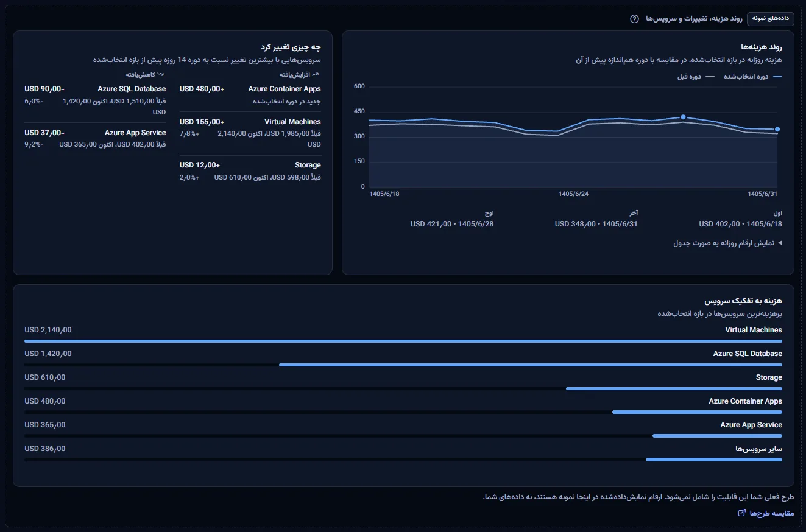Click the USD 37,00- decrease amount
806x532 pixels.
click(44, 133)
